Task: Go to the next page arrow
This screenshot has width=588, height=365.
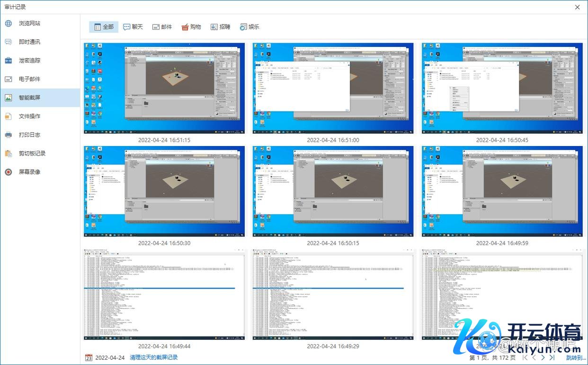Action: [543, 358]
